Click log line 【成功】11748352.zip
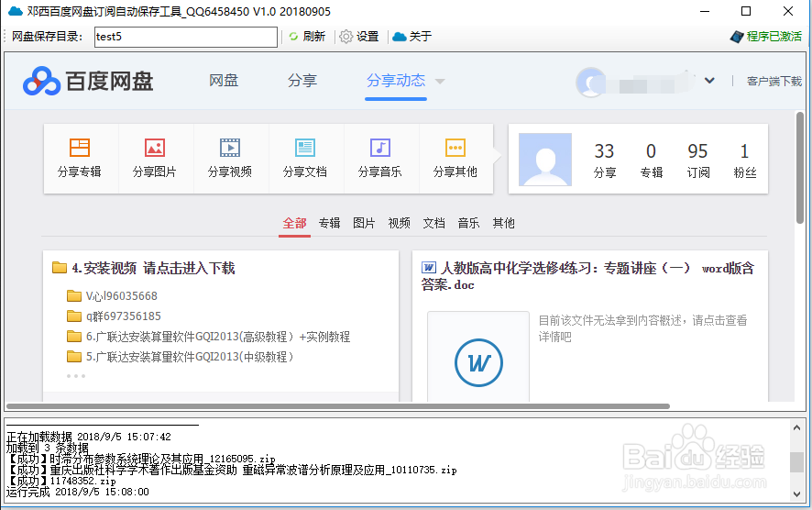The image size is (812, 510). click(x=61, y=481)
